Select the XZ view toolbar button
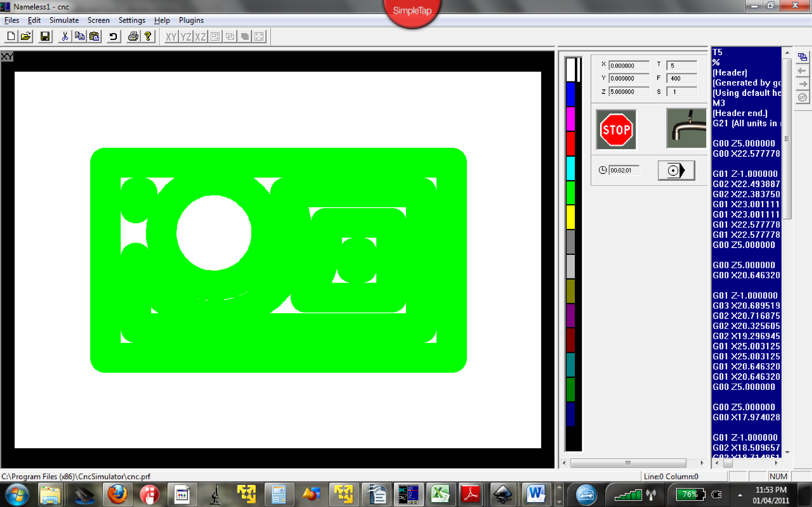812x507 pixels. (200, 37)
